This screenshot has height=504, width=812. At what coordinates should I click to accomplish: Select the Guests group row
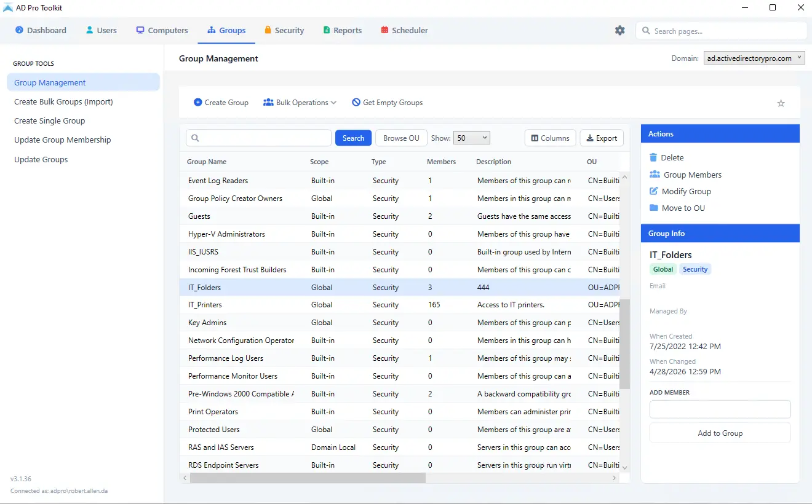[400, 216]
